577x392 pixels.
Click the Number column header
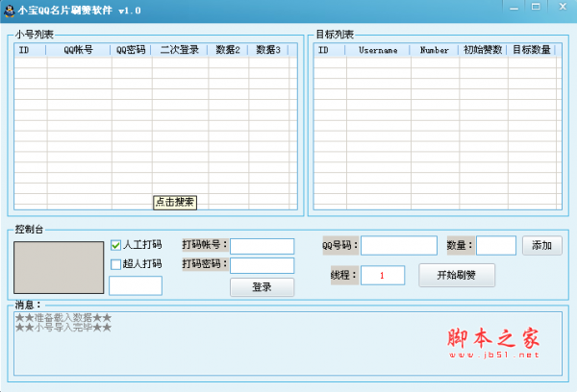coord(435,50)
